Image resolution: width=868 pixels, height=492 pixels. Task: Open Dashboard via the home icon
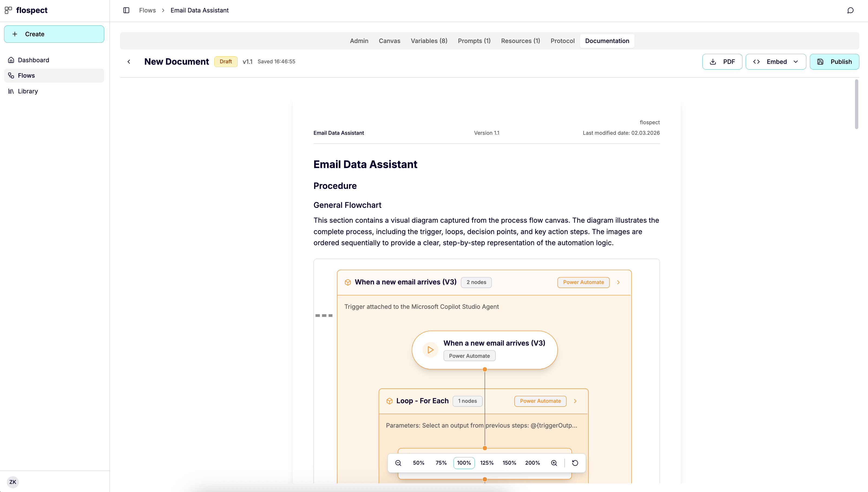(x=11, y=60)
